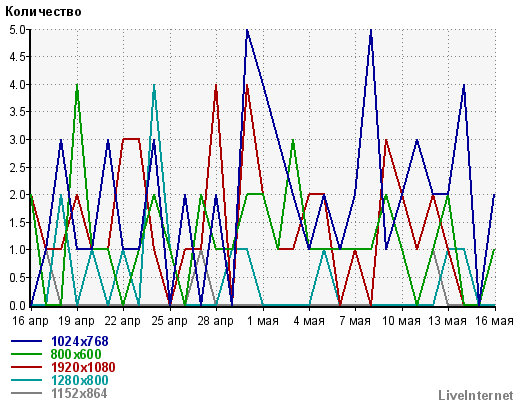The width and height of the screenshot is (520, 405).
Task: Click the 7 мая axis label
Action: click(355, 321)
